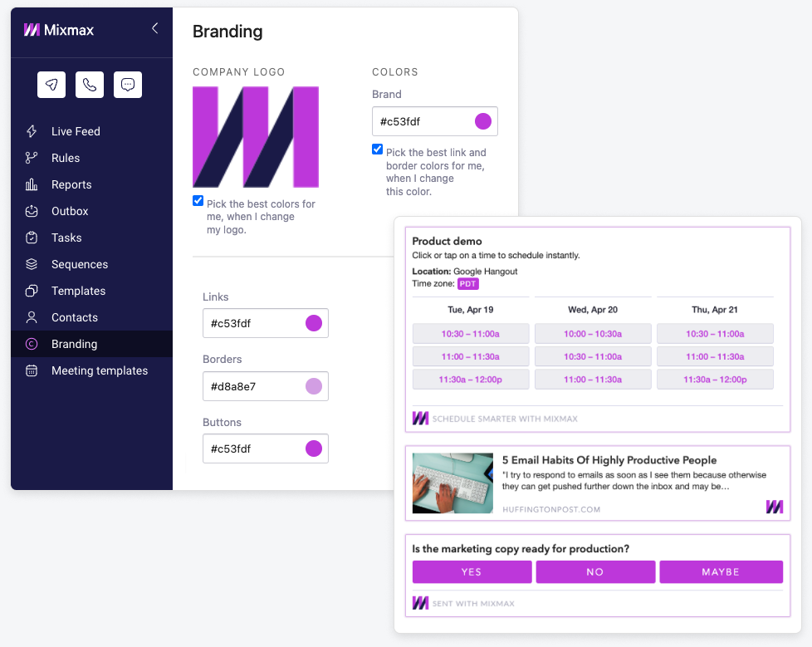Click the Meeting templates calendar icon
This screenshot has width=812, height=647.
pyautogui.click(x=32, y=370)
